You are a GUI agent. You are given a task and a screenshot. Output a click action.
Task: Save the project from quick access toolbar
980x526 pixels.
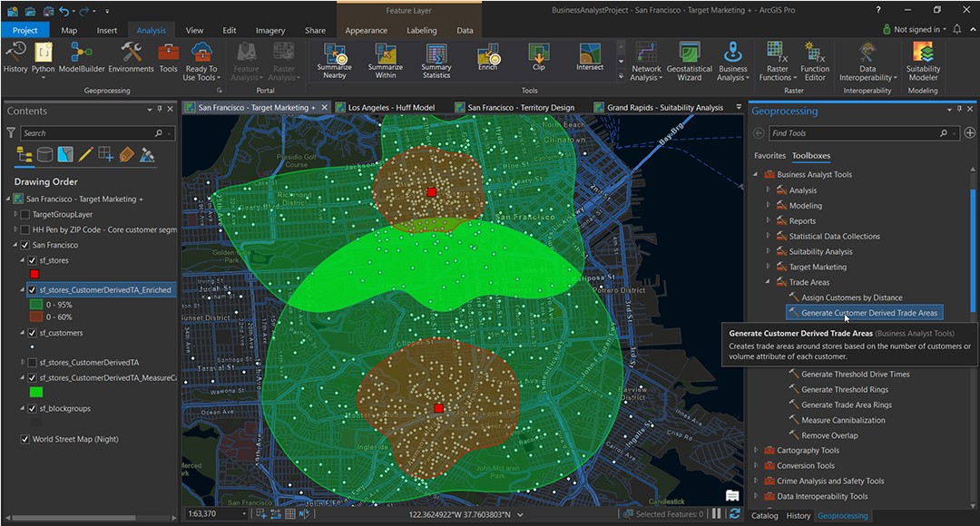(x=47, y=11)
